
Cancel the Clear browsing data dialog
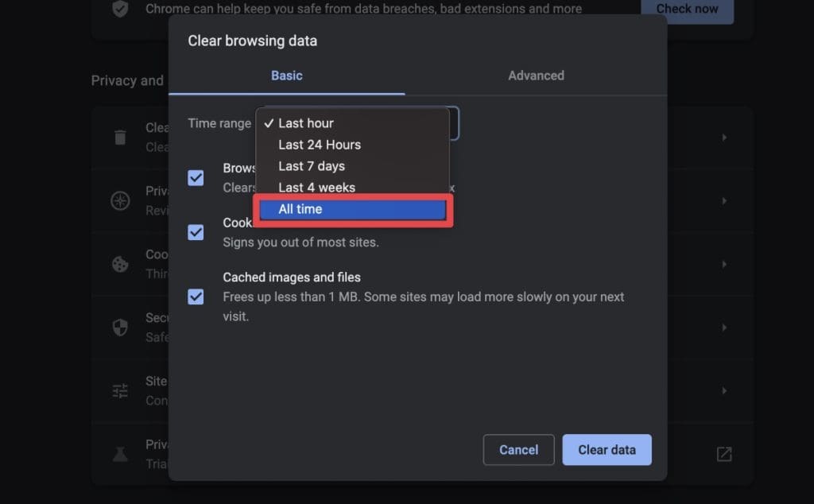click(518, 450)
